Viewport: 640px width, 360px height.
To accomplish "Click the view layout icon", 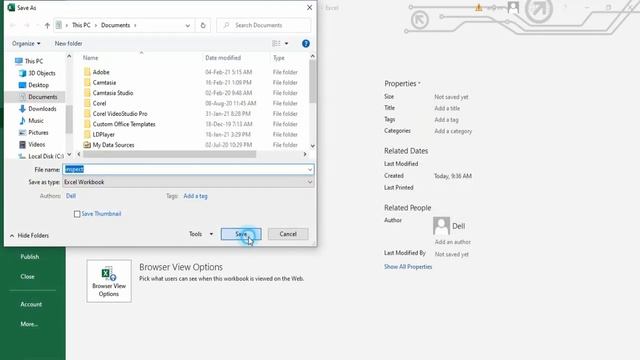I will (x=276, y=43).
